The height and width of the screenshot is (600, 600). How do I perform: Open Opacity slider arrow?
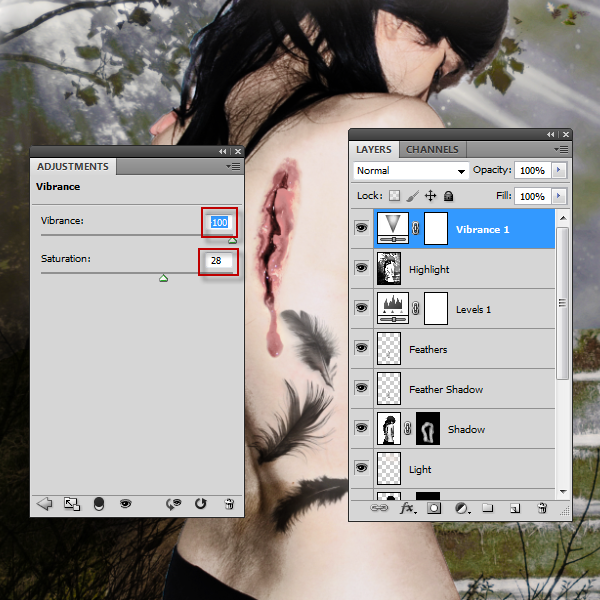(559, 170)
